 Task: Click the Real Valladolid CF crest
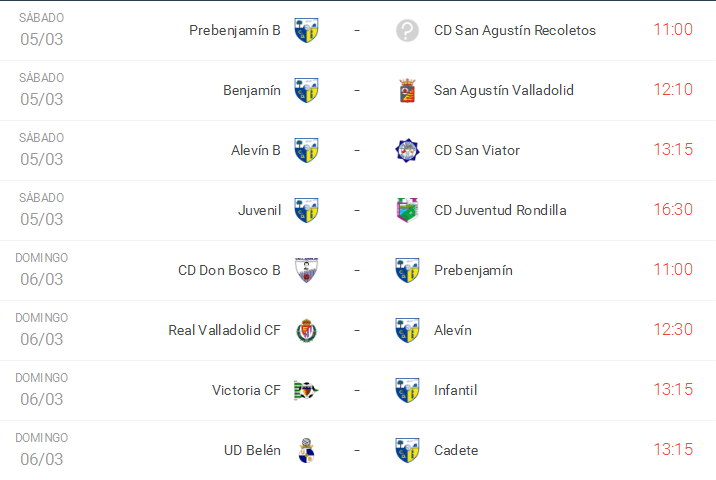(x=306, y=330)
